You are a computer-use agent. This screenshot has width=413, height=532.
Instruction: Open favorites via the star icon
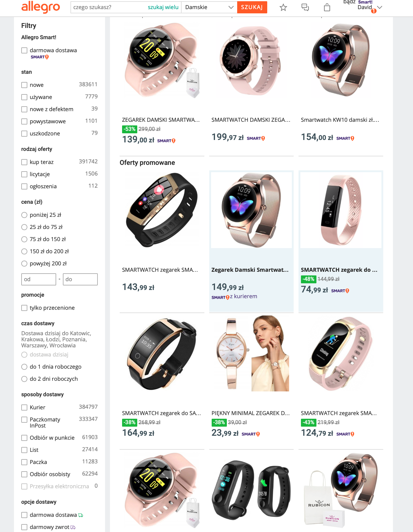[x=283, y=7]
